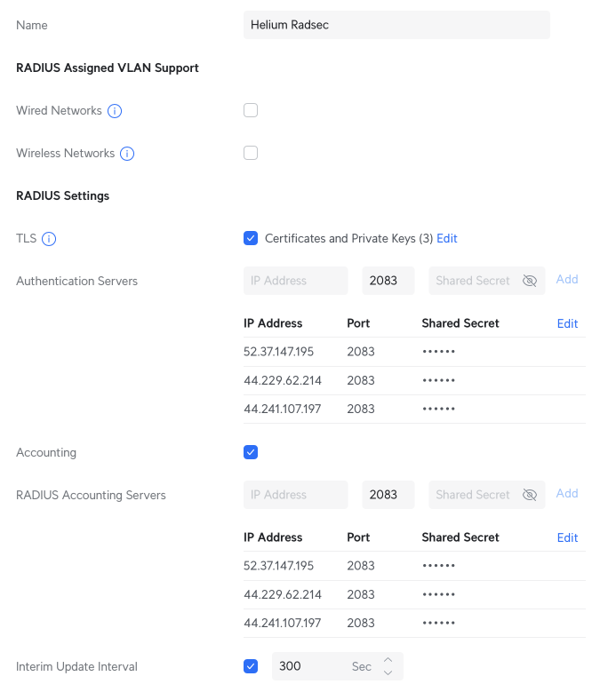Edit the Accounting Servers table
The image size is (600, 700).
567,537
